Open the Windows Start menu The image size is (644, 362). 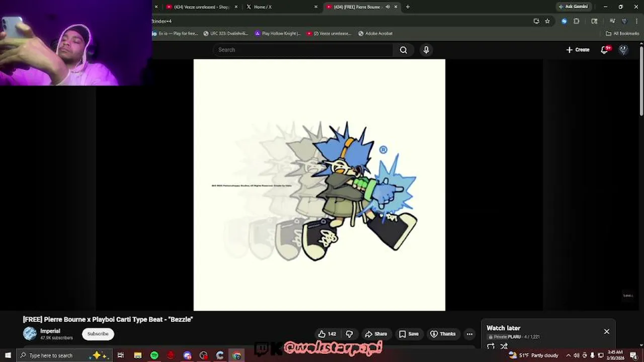pyautogui.click(x=8, y=355)
